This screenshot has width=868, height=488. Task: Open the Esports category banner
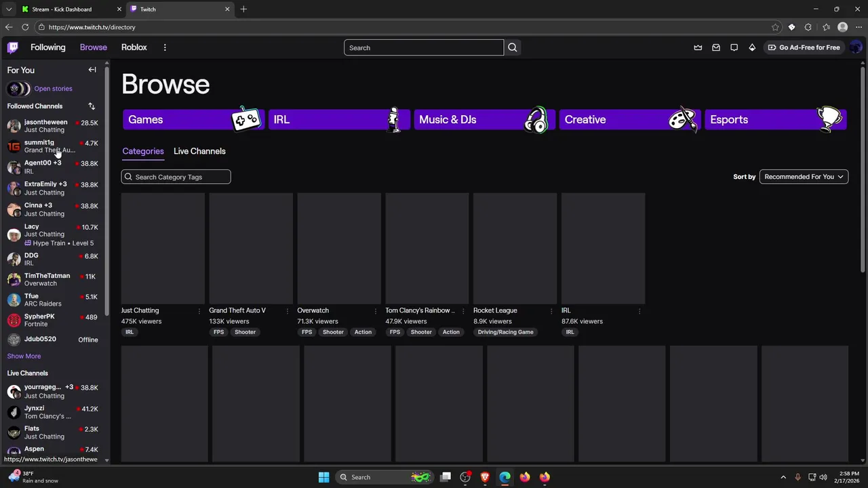point(775,119)
